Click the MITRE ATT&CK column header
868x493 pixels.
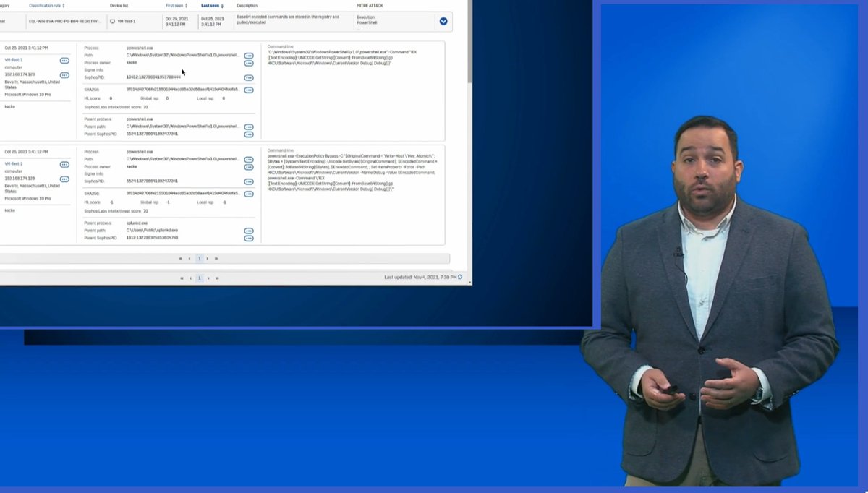(x=371, y=5)
